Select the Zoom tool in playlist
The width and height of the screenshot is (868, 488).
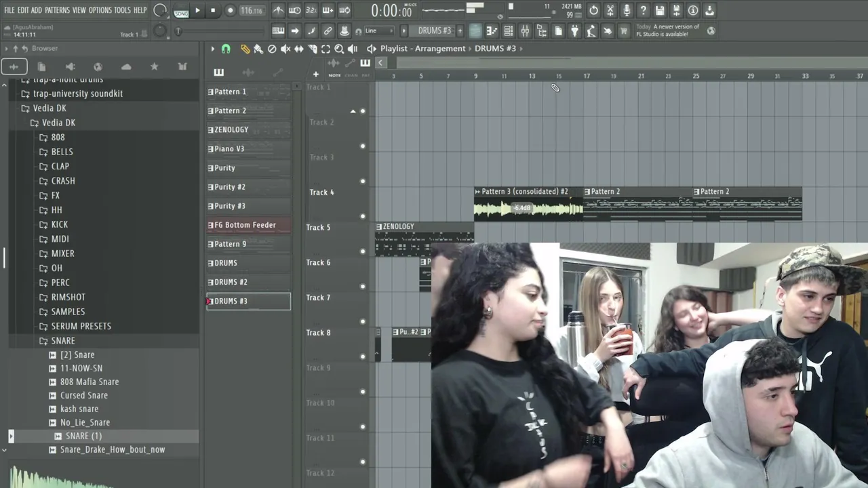[x=339, y=49]
